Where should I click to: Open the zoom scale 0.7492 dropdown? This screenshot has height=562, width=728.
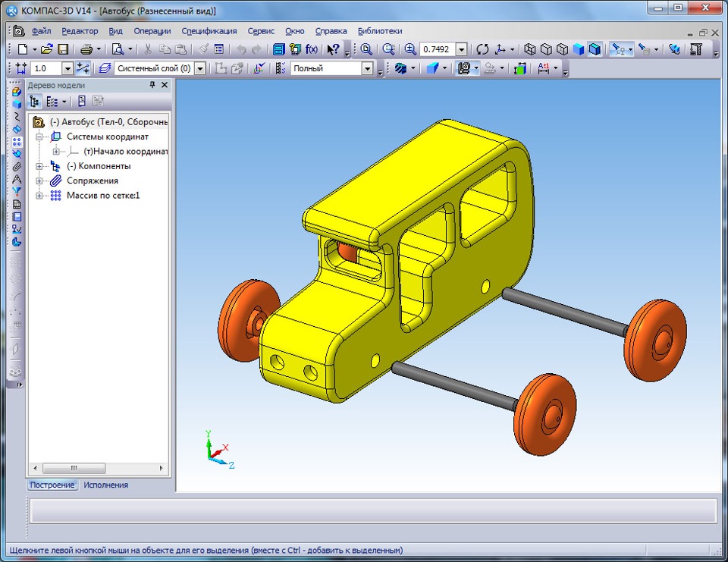(x=462, y=49)
